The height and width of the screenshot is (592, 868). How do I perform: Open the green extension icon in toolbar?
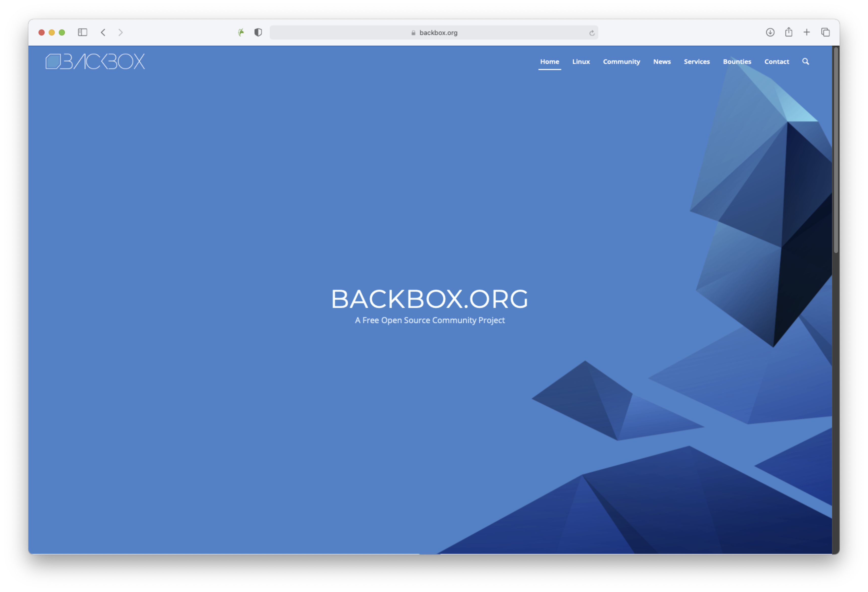tap(241, 32)
